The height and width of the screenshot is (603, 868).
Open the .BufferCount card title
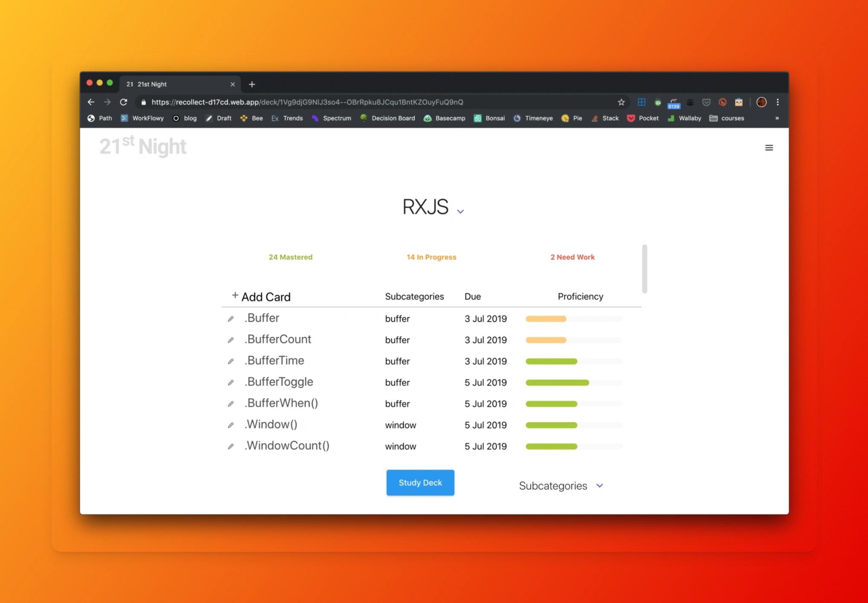click(278, 339)
